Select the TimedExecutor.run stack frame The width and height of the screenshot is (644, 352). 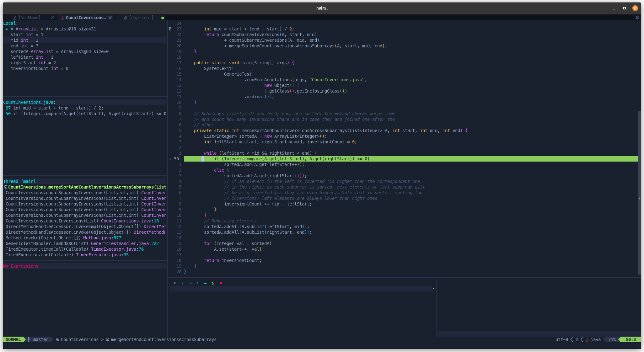(x=67, y=255)
